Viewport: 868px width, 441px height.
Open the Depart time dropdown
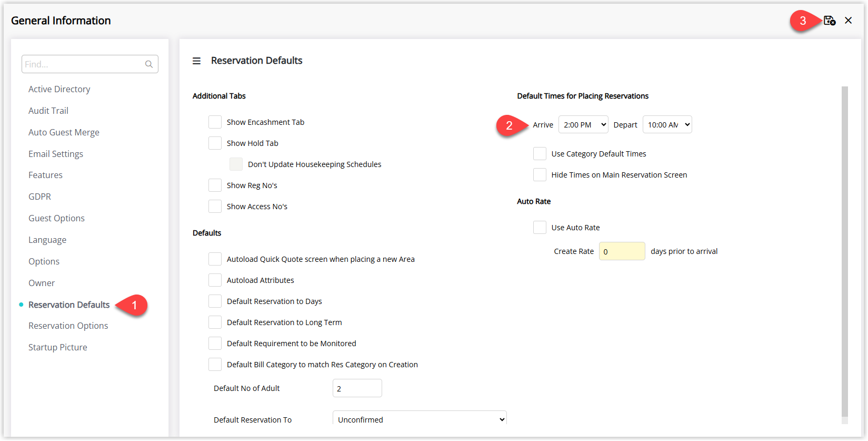(667, 125)
